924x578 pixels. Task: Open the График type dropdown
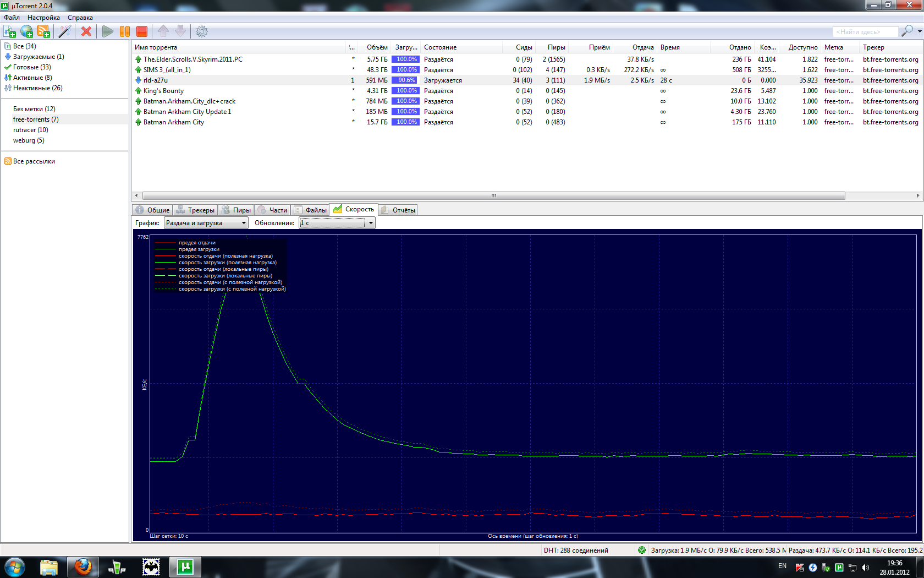point(206,223)
